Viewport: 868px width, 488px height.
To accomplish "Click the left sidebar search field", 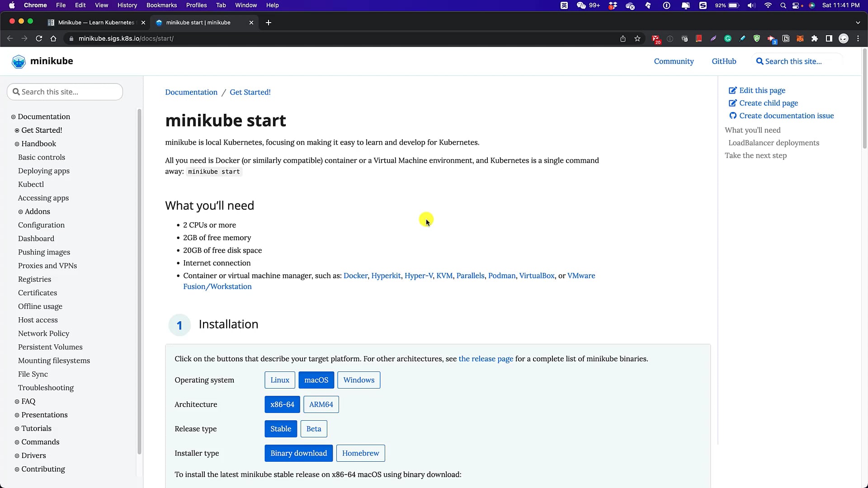I will (x=65, y=92).
